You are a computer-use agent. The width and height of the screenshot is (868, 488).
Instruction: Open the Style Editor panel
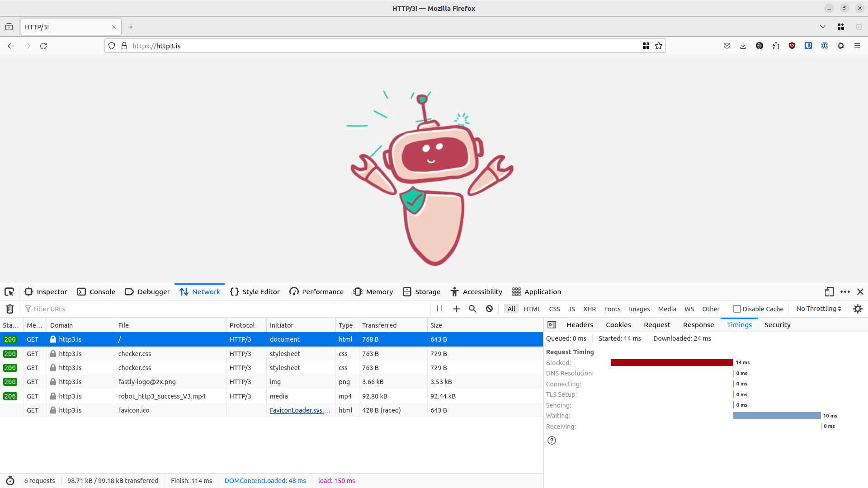(x=255, y=292)
